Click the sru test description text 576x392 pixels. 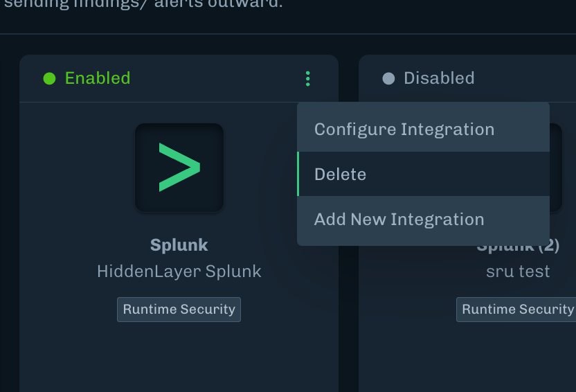pyautogui.click(x=518, y=271)
